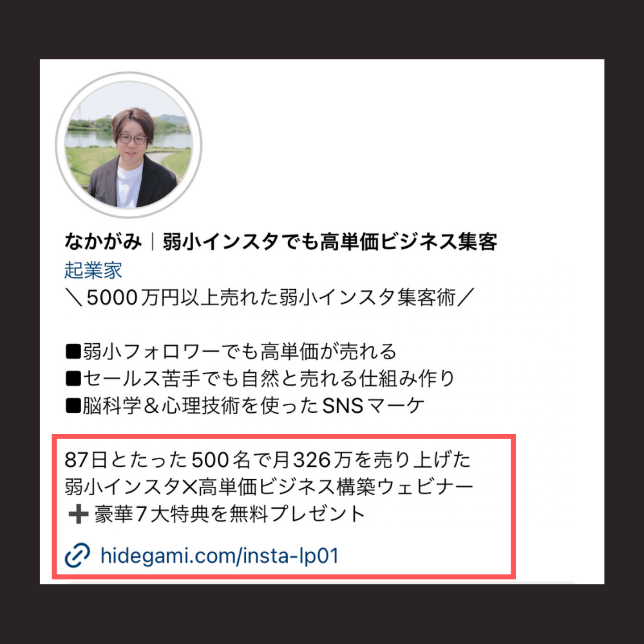The width and height of the screenshot is (644, 644).
Task: Tap the 起業家 category label
Action: (x=93, y=270)
